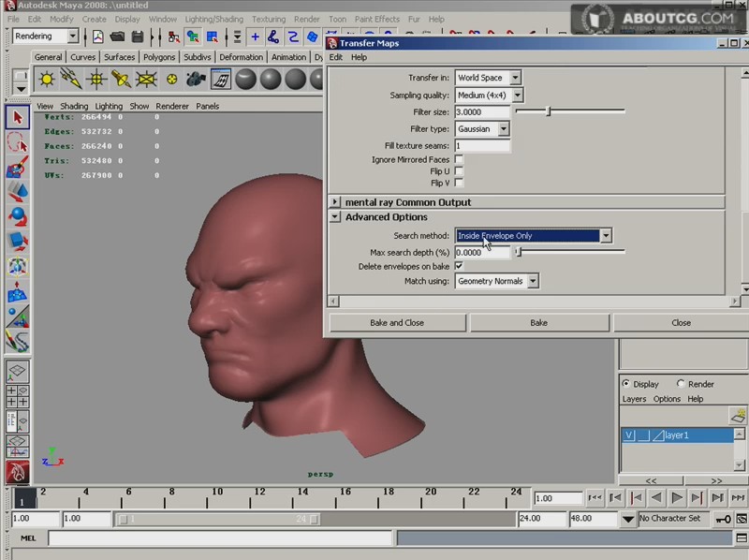The image size is (749, 560).
Task: Toggle visibility V box of layer1
Action: click(x=628, y=435)
